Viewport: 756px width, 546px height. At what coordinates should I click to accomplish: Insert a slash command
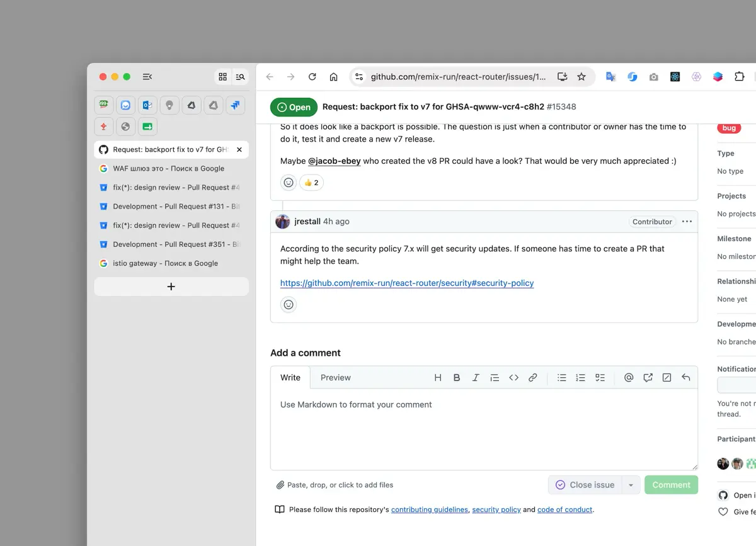(667, 378)
